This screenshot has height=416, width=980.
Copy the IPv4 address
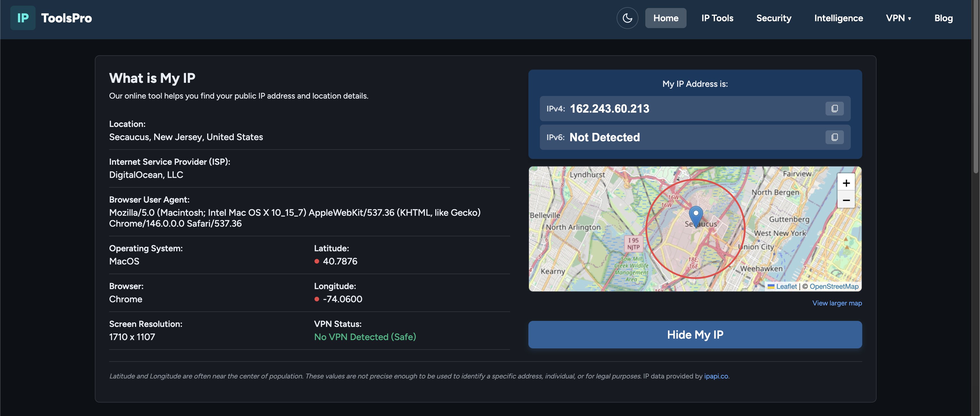834,109
